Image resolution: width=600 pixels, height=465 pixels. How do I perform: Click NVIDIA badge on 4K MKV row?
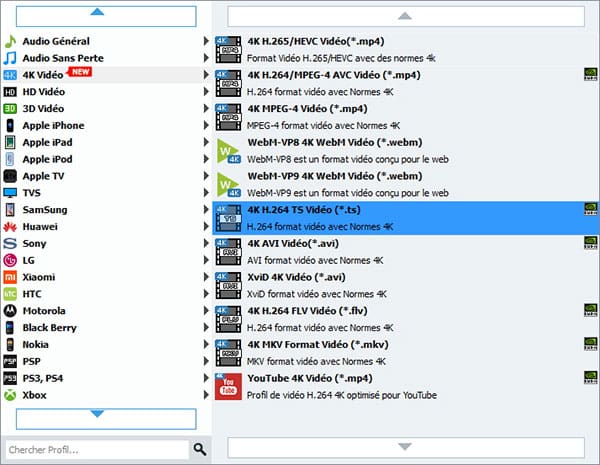tap(591, 346)
